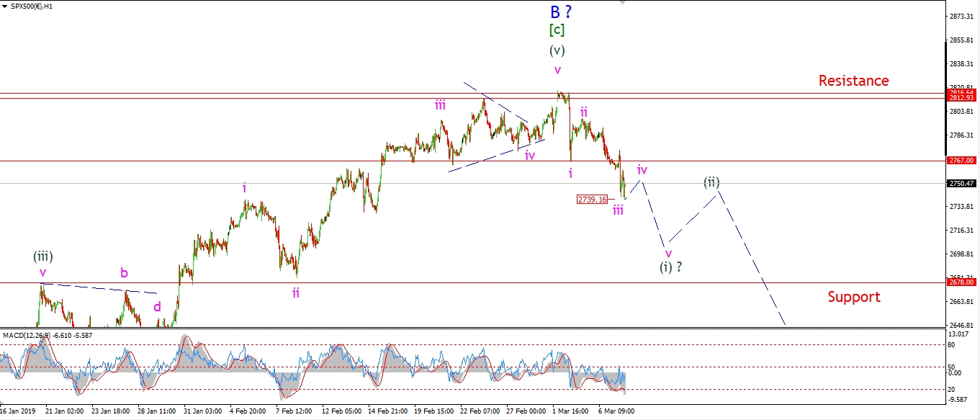980x420 pixels.
Task: Select the blue "B ?" wave label
Action: pyautogui.click(x=560, y=12)
